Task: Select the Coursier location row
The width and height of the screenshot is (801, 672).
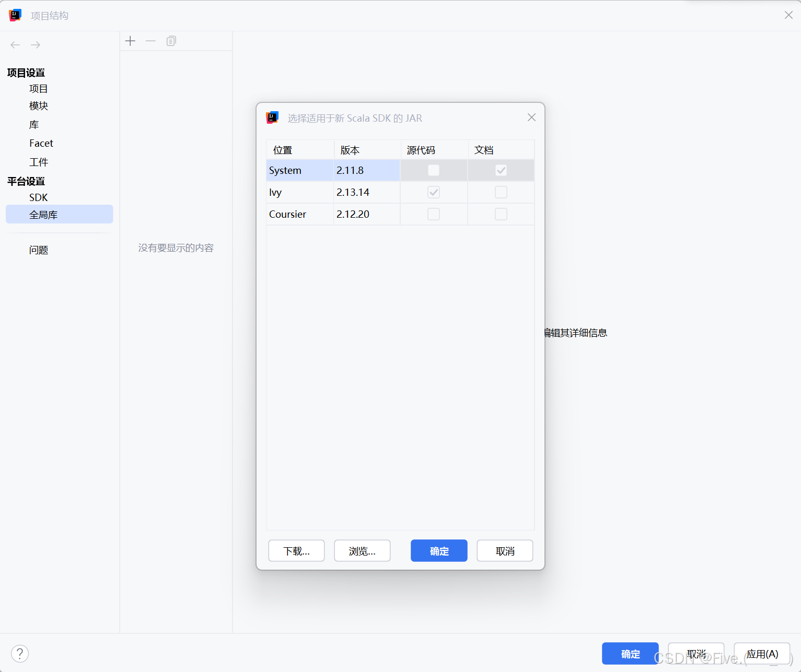Action: point(300,214)
